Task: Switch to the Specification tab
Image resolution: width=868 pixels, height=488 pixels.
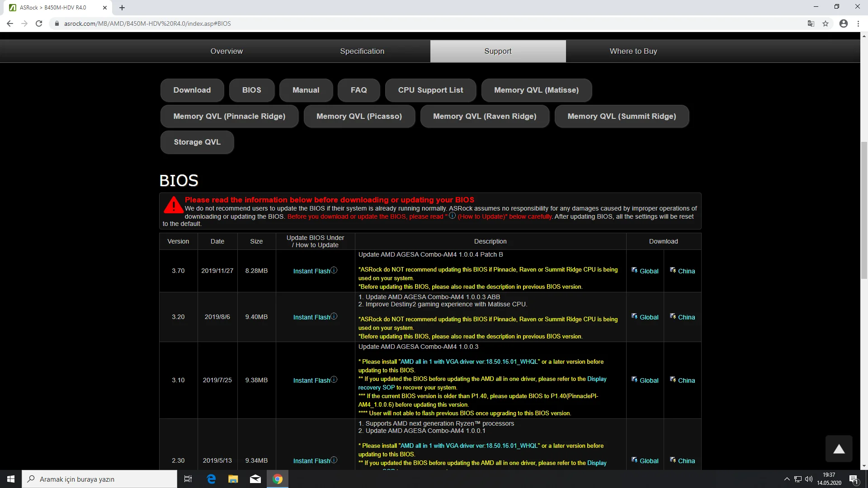Action: (x=362, y=51)
